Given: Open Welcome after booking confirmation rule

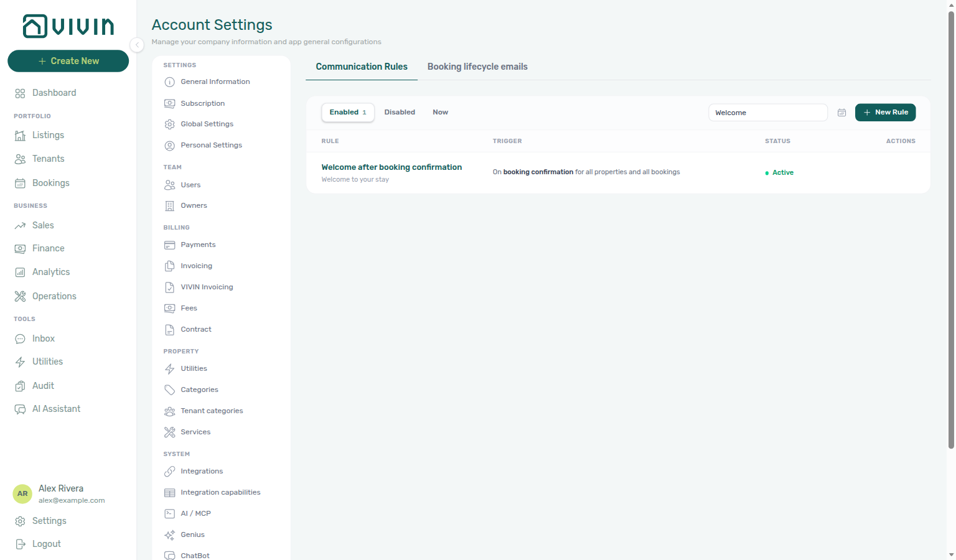Looking at the screenshot, I should (x=391, y=167).
